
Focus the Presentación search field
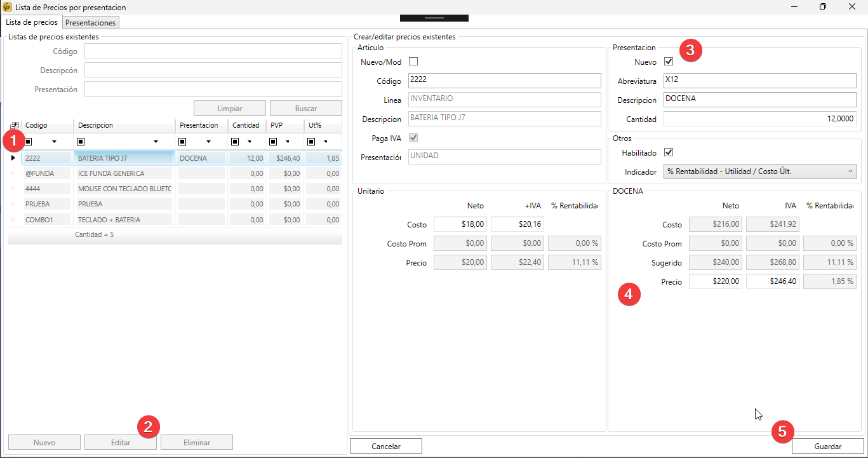(x=213, y=89)
